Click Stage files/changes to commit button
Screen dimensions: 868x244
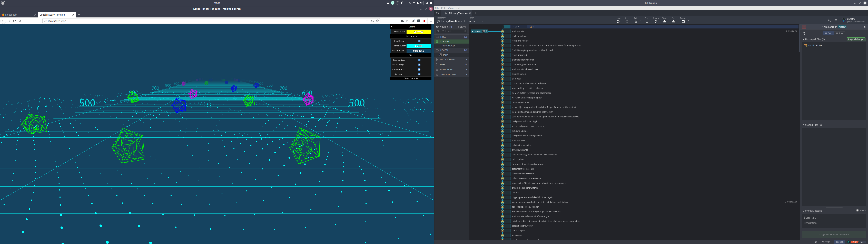[834, 235]
